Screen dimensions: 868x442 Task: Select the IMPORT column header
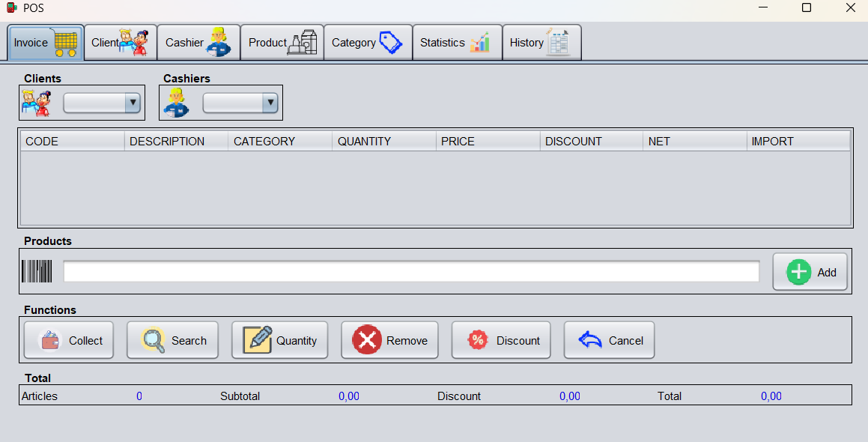pos(798,142)
